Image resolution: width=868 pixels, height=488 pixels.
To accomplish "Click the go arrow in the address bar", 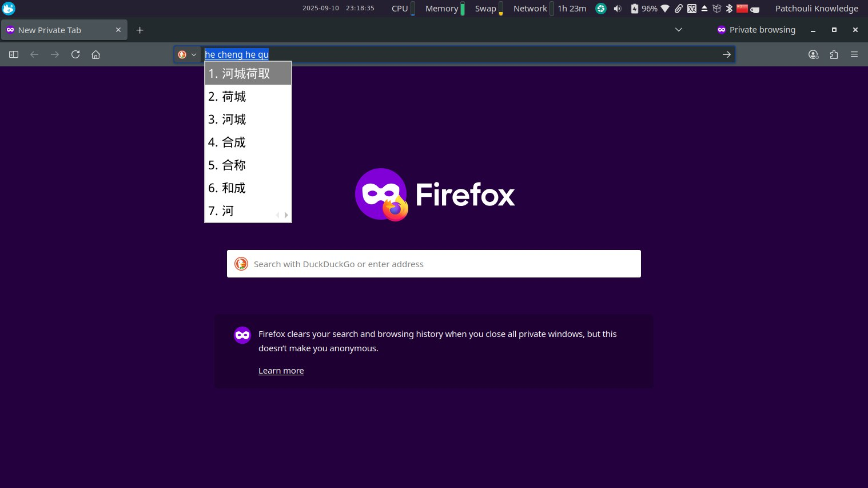I will 726,54.
